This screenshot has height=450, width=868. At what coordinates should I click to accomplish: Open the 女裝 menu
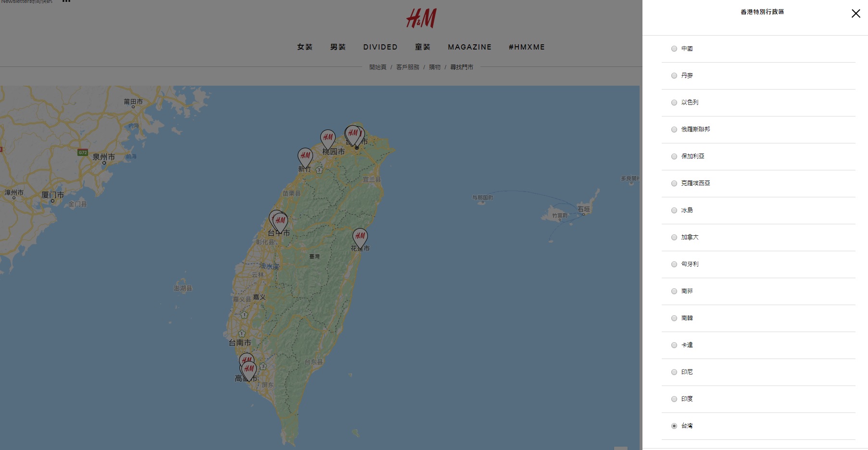(x=305, y=47)
